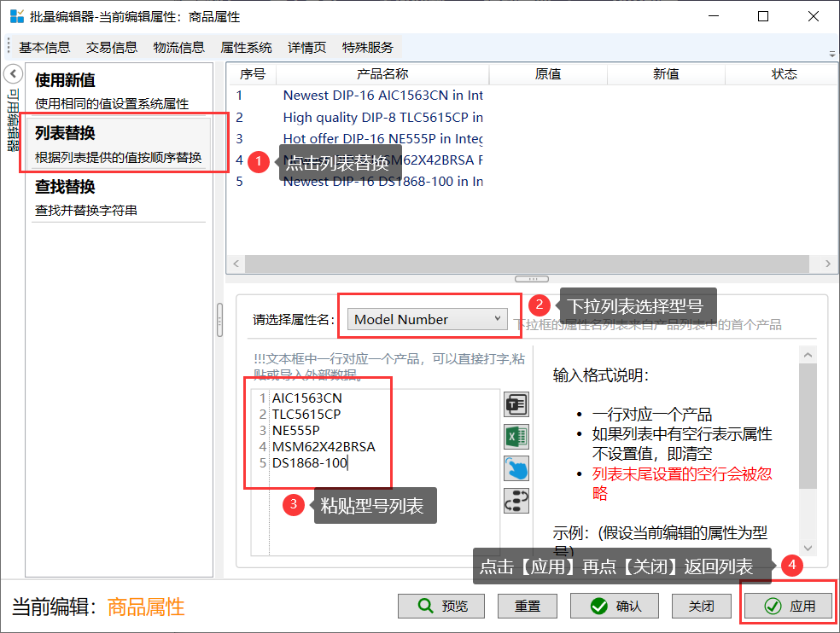This screenshot has height=633, width=840.
Task: Click the text import icon beside the list
Action: pyautogui.click(x=516, y=404)
